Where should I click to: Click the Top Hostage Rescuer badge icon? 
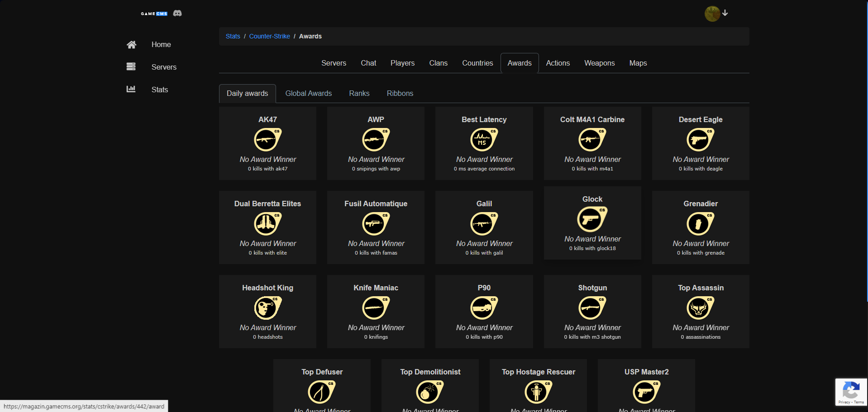[x=538, y=392]
